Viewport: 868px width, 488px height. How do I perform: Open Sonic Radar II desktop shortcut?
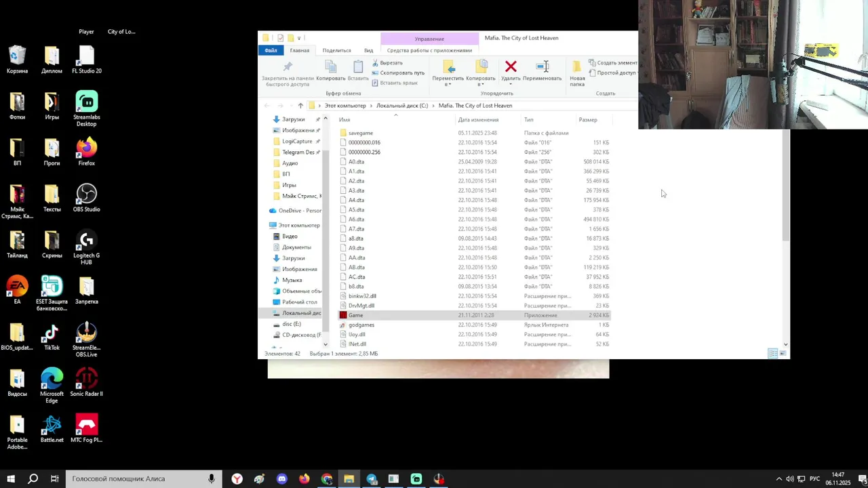click(86, 382)
